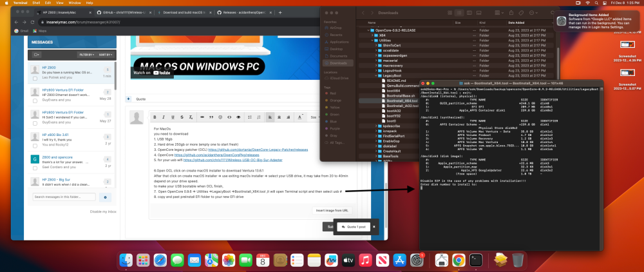Screen dimensions: 644x272
Task: Switch Finder to icon view
Action: 451,13
